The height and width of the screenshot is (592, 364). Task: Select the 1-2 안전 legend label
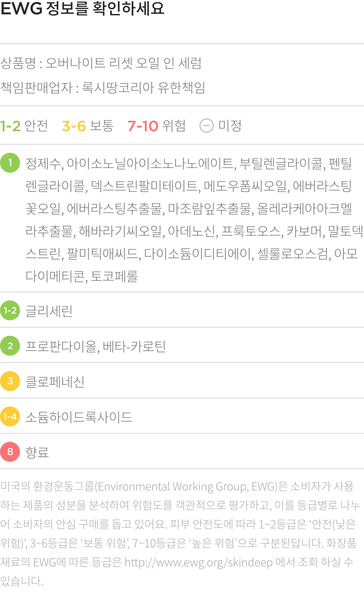[x=24, y=126]
